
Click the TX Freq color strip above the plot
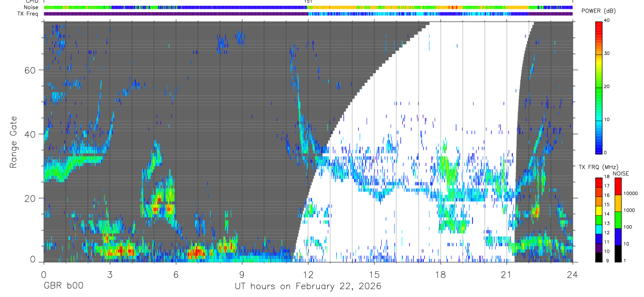[x=308, y=14]
